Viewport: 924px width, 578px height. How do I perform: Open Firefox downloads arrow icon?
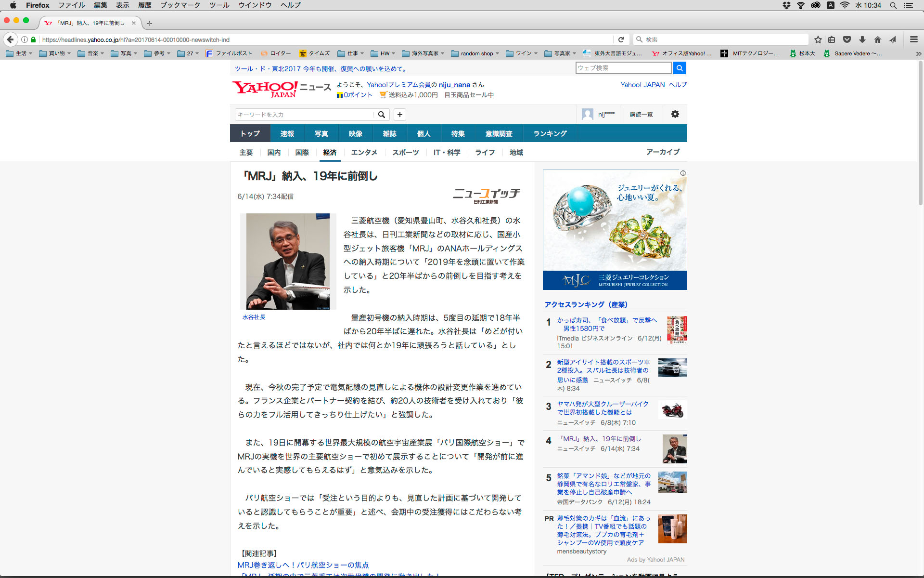pyautogui.click(x=862, y=39)
